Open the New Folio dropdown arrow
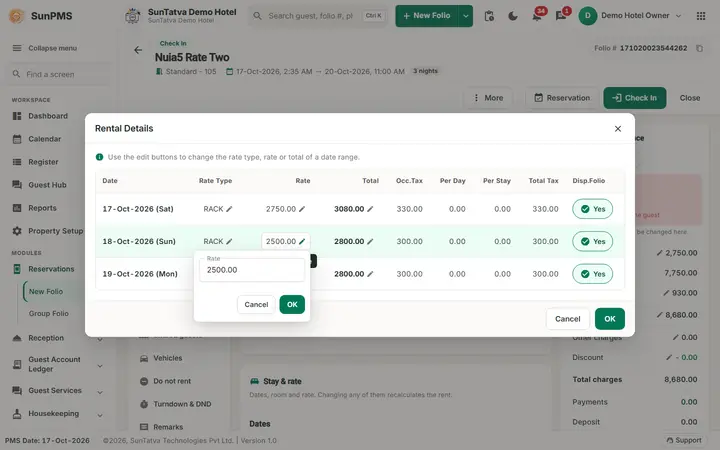The height and width of the screenshot is (450, 720). 466,16
